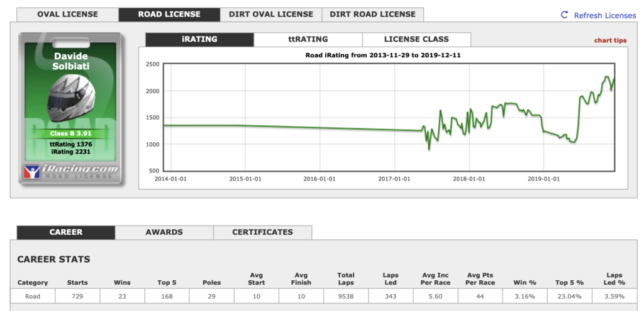Click the CAREER STATS heading
The height and width of the screenshot is (311, 644).
click(54, 259)
